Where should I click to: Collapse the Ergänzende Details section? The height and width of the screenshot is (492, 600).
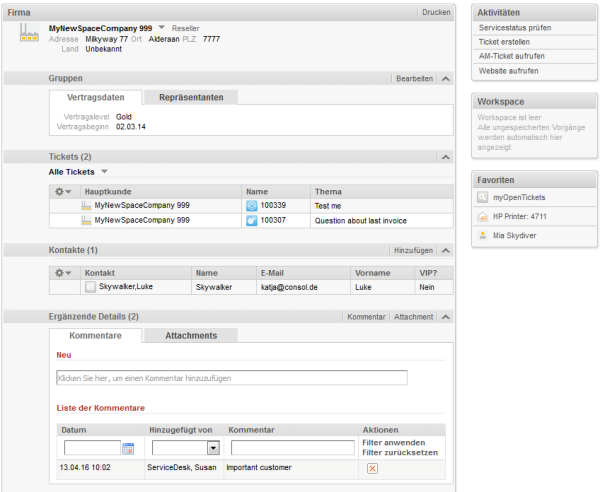pyautogui.click(x=445, y=317)
